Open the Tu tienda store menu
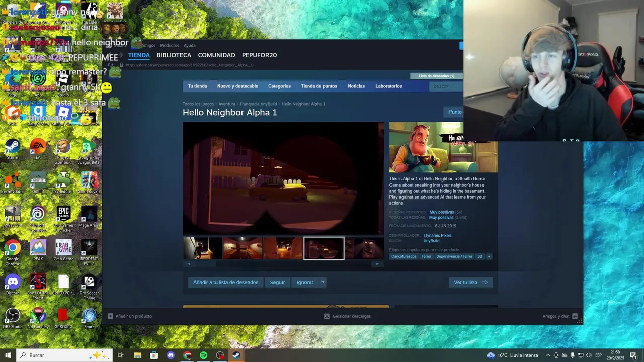Viewport: 644px width, 362px height. pos(197,86)
